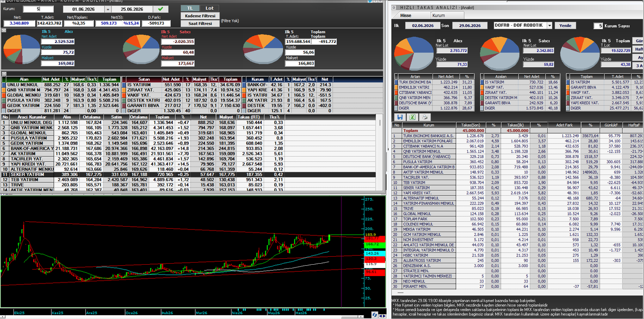Viewport: 644px width, 319px height.
Task: Select TURK EKONOMI BANKASI A.S. takas row
Action: (x=518, y=136)
